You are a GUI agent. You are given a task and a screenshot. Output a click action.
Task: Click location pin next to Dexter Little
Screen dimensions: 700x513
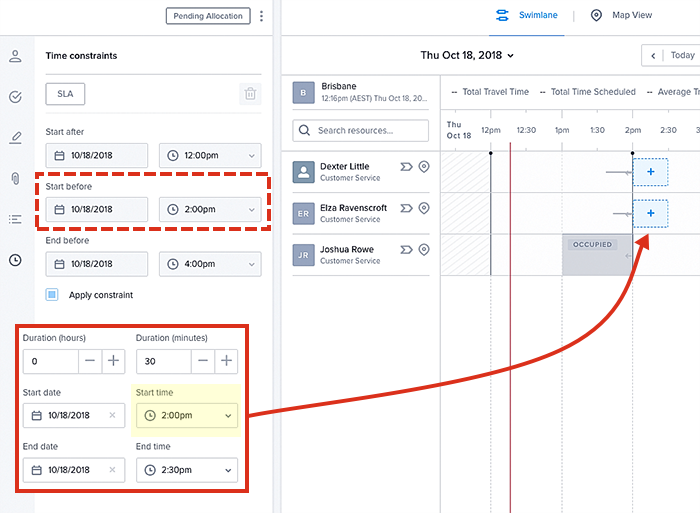click(424, 167)
